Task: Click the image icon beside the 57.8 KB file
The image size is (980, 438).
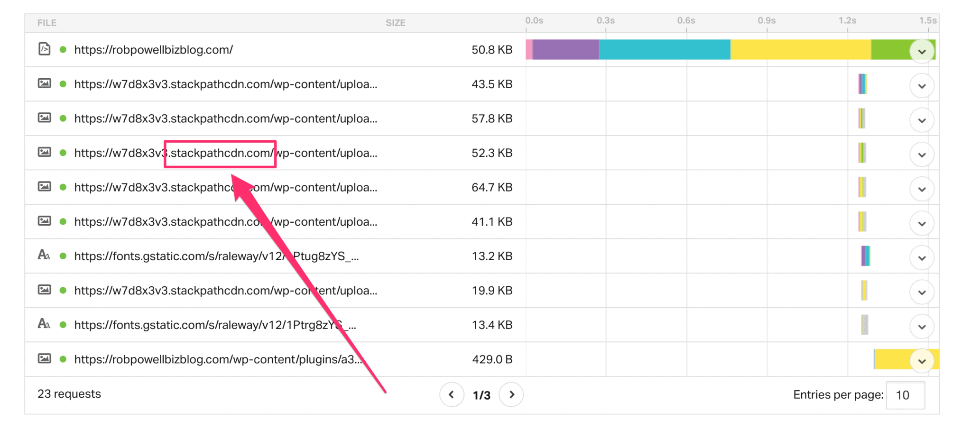Action: click(x=44, y=118)
